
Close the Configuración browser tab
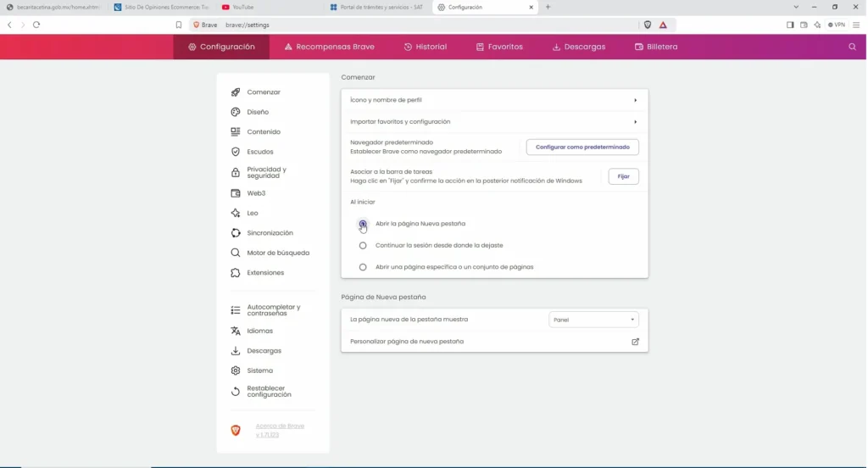531,7
